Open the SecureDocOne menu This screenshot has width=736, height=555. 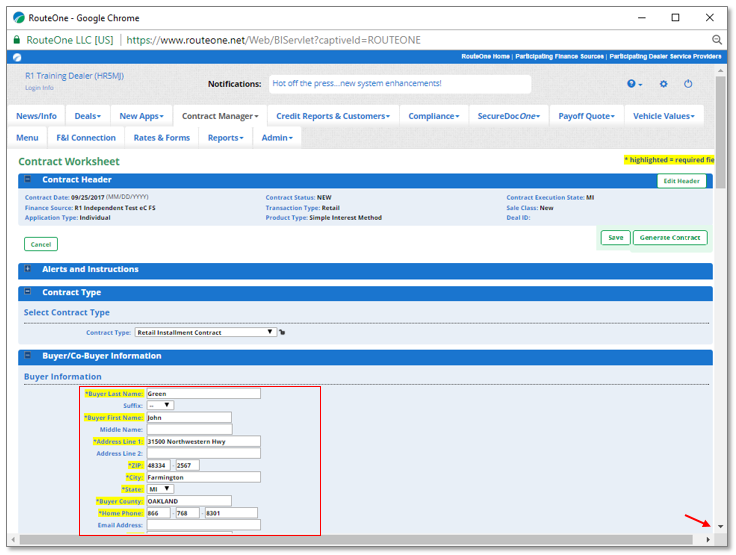click(509, 116)
